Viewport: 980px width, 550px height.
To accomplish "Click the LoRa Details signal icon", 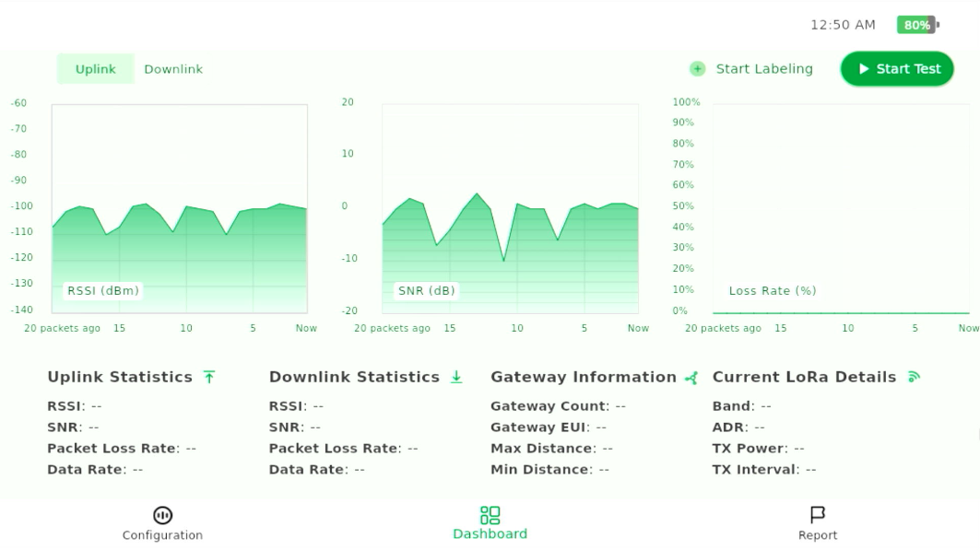I will pyautogui.click(x=914, y=377).
